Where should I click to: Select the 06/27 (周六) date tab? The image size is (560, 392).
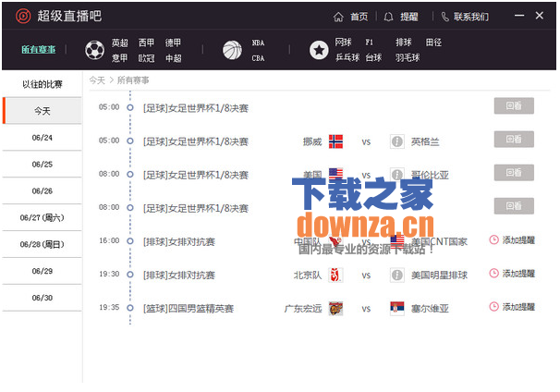pos(43,217)
